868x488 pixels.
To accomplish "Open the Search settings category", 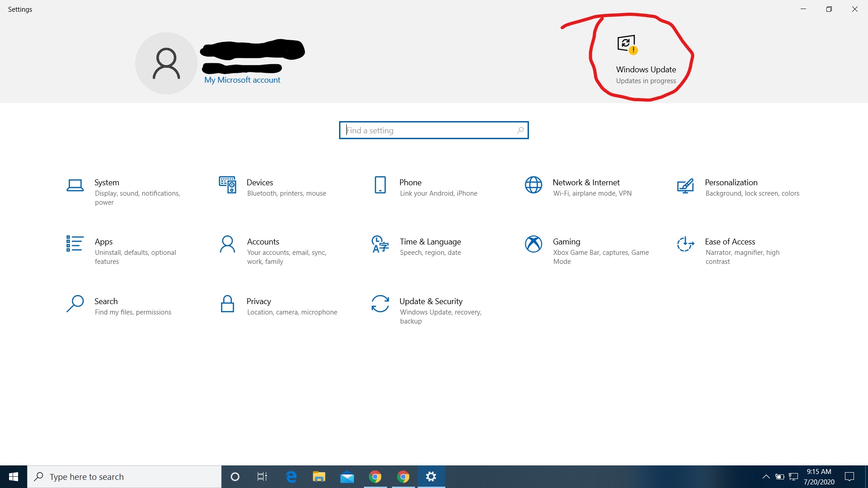I will tap(106, 301).
